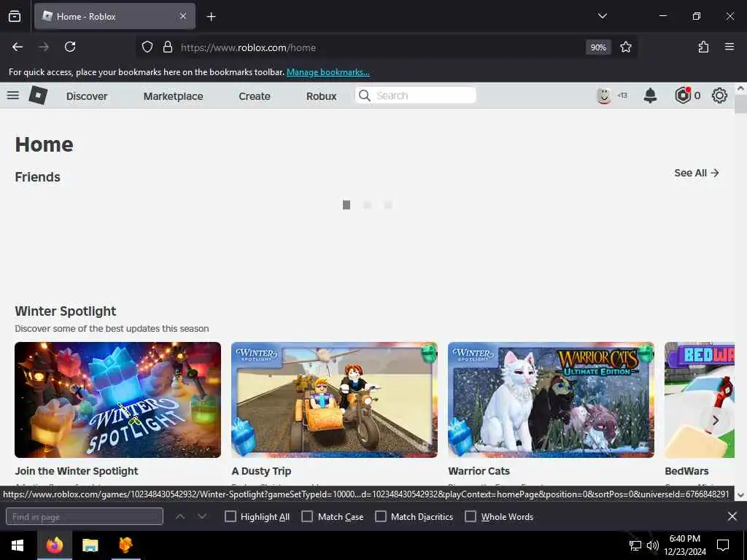The height and width of the screenshot is (560, 747).
Task: Open the avatar profile icon
Action: [x=604, y=96]
